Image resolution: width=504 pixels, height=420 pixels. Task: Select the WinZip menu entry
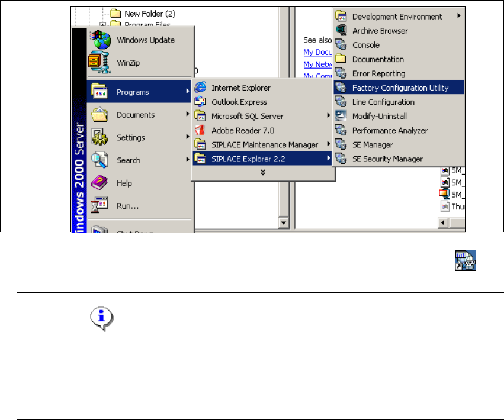click(x=140, y=63)
